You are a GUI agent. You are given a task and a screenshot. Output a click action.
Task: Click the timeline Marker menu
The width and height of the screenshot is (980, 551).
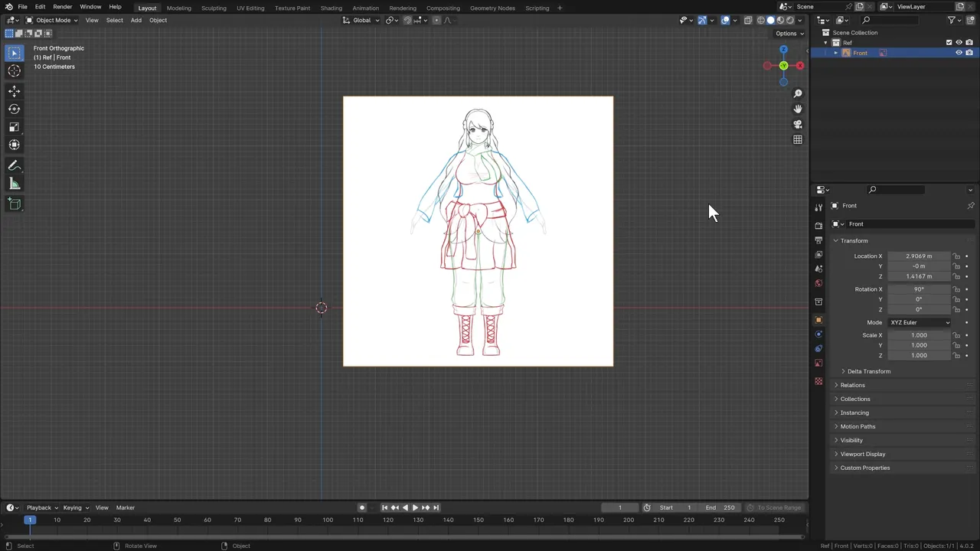click(126, 507)
